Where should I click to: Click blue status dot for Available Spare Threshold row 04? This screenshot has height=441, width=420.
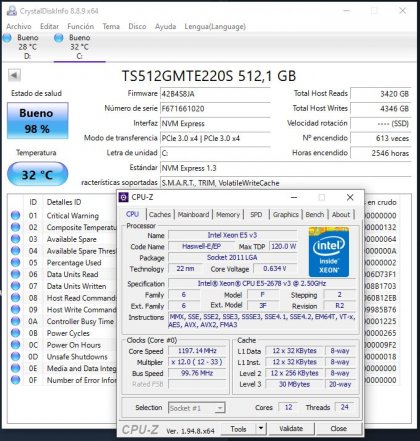[15, 251]
